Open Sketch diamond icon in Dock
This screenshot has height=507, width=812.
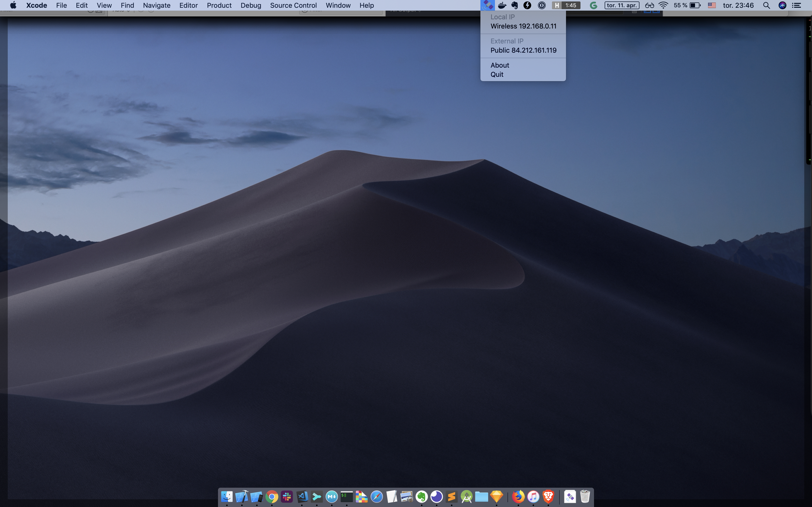coord(497,497)
